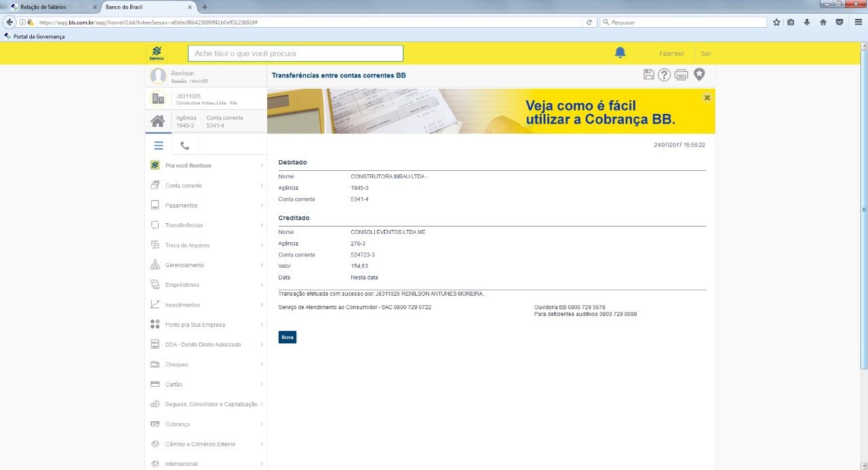Expand the Cobrança chevron
This screenshot has width=868, height=470.
tap(262, 424)
